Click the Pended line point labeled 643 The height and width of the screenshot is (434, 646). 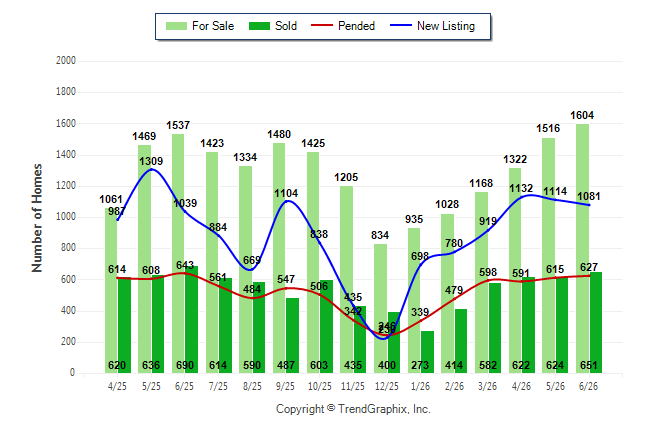point(184,273)
